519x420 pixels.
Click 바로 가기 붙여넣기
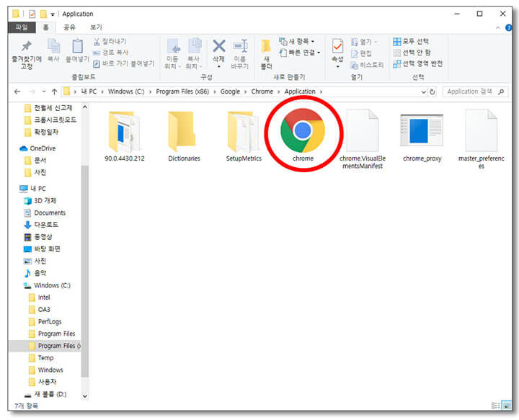pos(124,63)
